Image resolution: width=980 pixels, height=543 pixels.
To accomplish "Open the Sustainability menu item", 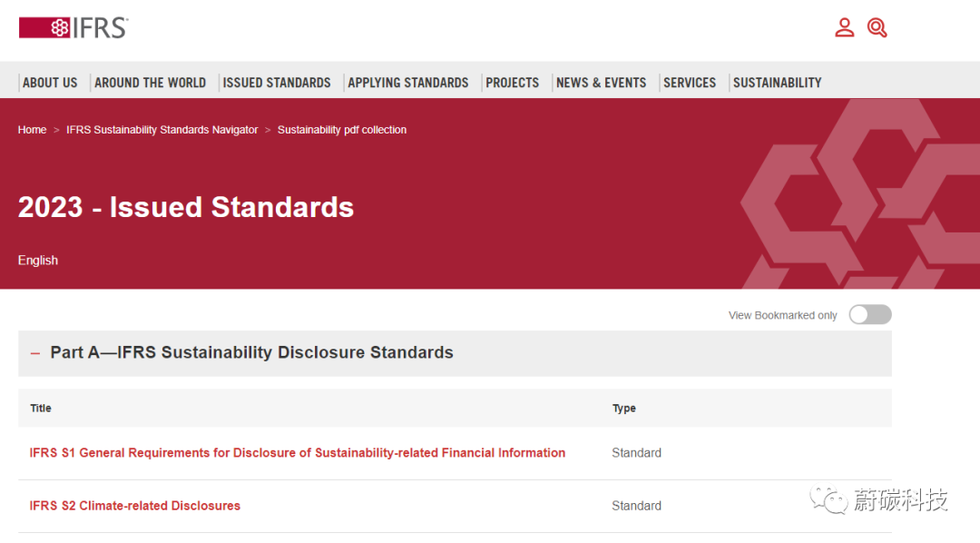I will click(778, 83).
